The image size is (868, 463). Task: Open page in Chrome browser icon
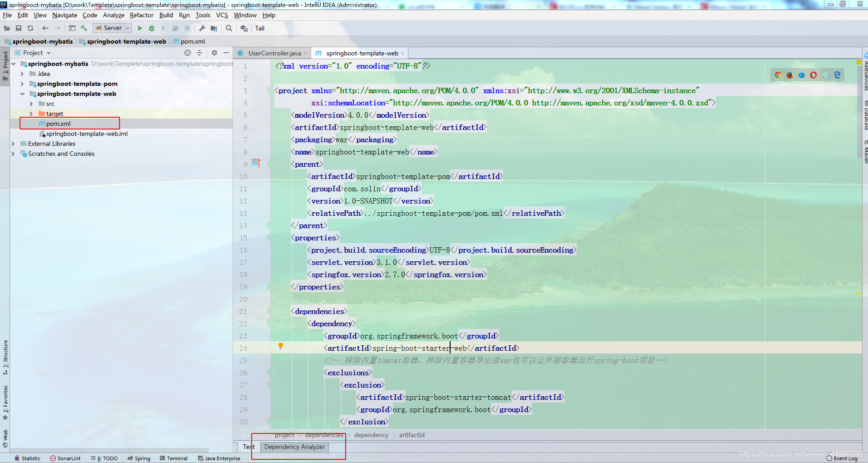click(778, 75)
